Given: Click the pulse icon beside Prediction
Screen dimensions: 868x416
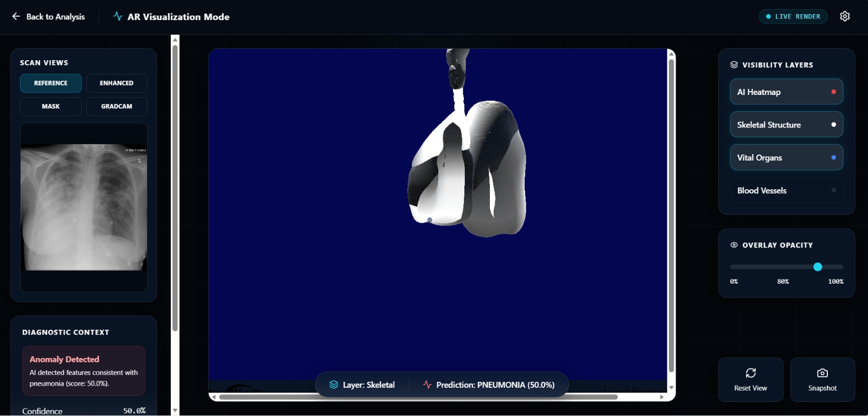Looking at the screenshot, I should coord(427,385).
